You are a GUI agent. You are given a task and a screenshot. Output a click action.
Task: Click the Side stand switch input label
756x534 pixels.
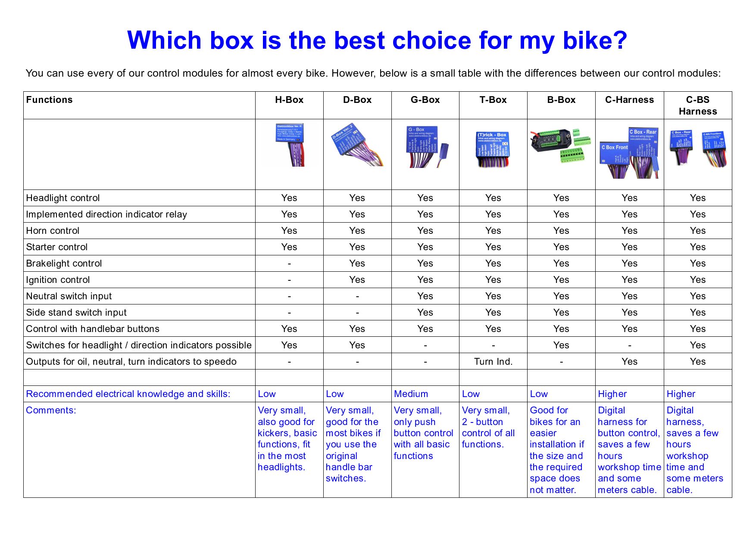point(76,313)
